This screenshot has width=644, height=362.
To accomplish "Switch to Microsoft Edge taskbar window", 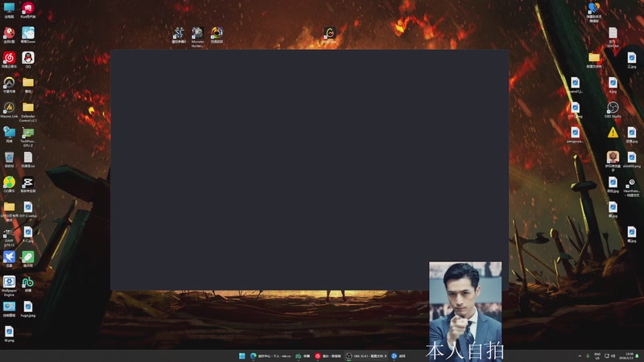I will coord(270,356).
